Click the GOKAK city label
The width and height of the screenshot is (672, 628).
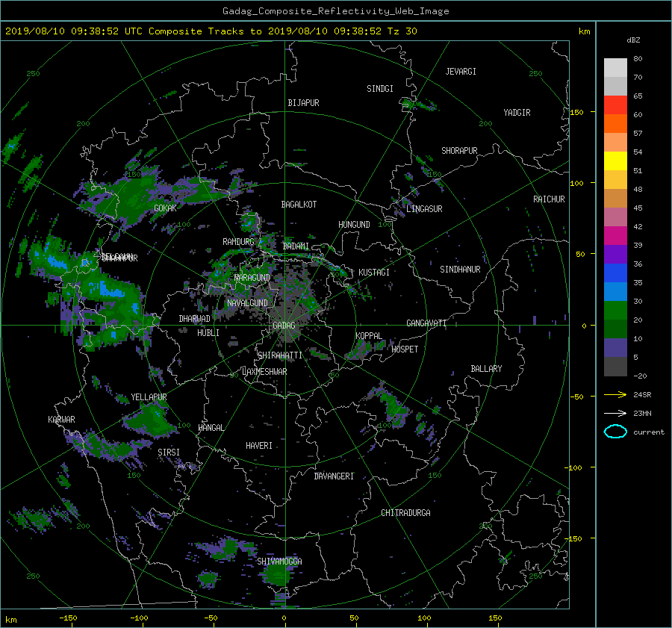point(165,208)
